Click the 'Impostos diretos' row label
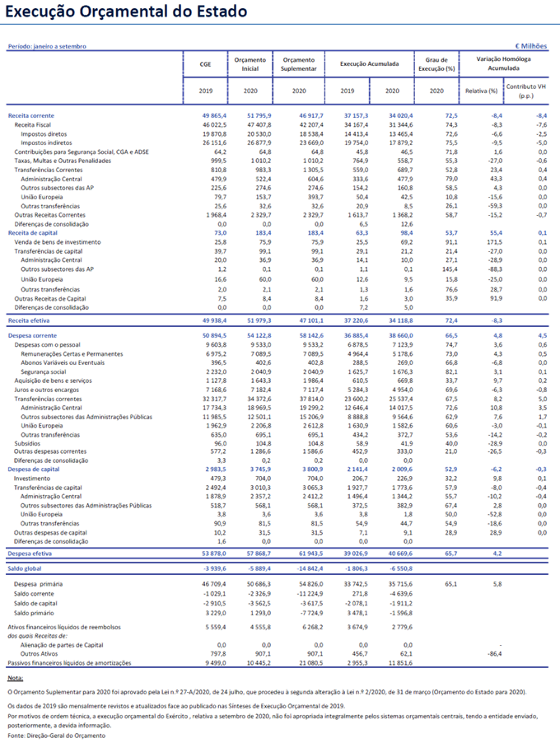 click(44, 134)
